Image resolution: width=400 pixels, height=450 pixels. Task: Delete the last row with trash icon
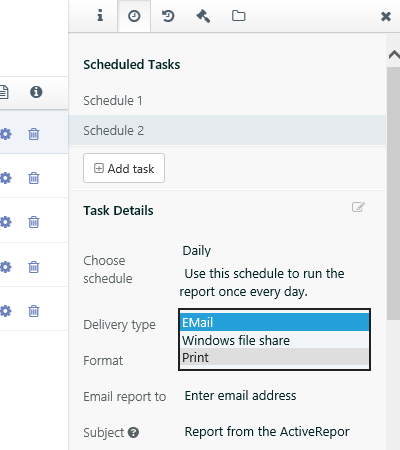point(34,311)
